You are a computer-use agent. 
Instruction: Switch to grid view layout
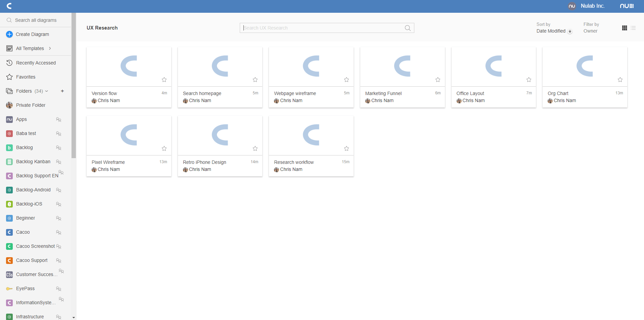click(624, 28)
